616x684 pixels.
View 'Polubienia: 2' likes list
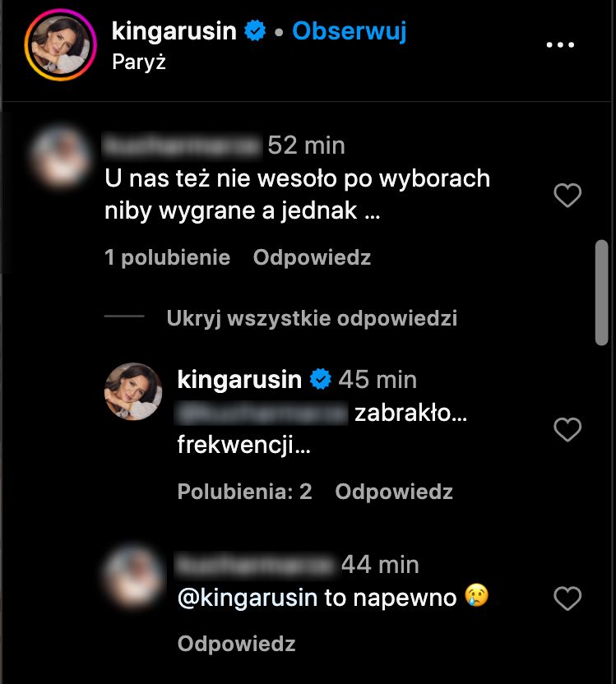pyautogui.click(x=244, y=492)
